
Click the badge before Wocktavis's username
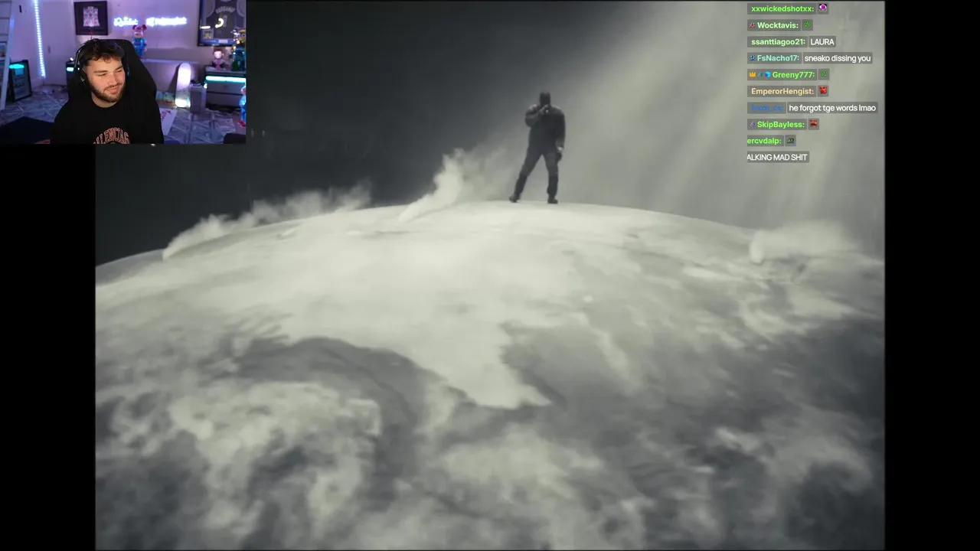pos(753,25)
